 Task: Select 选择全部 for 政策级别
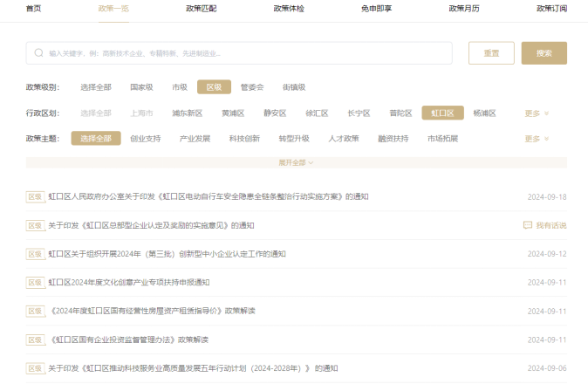[96, 87]
